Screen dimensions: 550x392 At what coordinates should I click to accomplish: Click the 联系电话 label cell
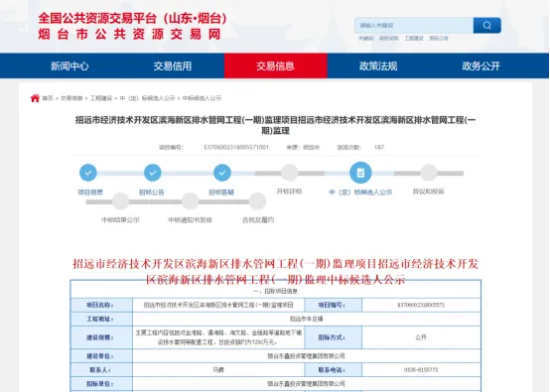[334, 370]
